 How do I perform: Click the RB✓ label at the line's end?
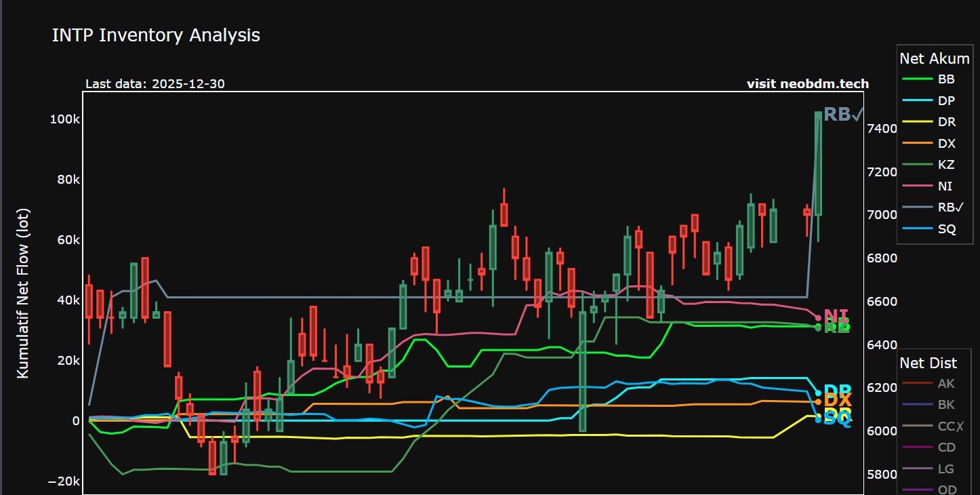coord(843,115)
